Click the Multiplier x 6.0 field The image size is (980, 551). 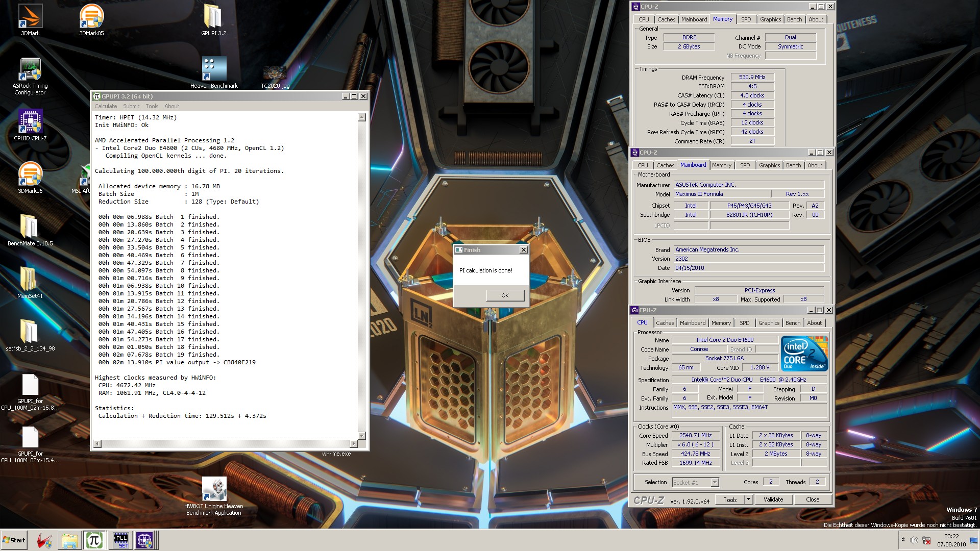(695, 444)
